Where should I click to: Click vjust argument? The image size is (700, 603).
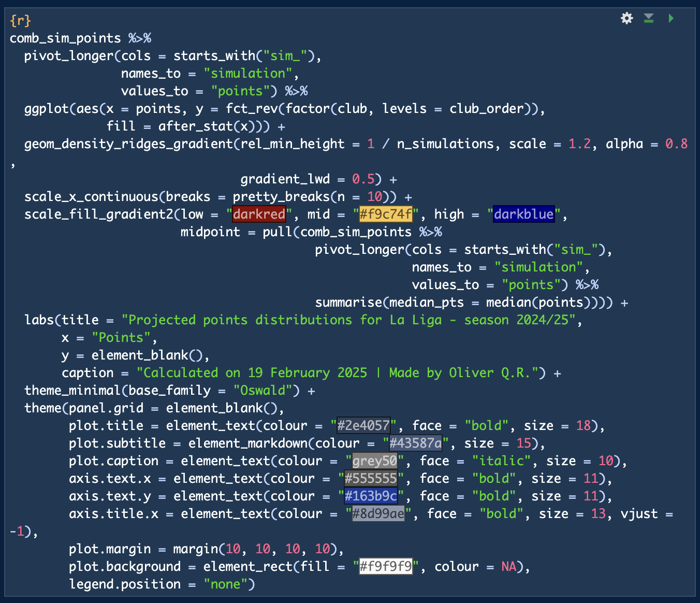tap(639, 513)
